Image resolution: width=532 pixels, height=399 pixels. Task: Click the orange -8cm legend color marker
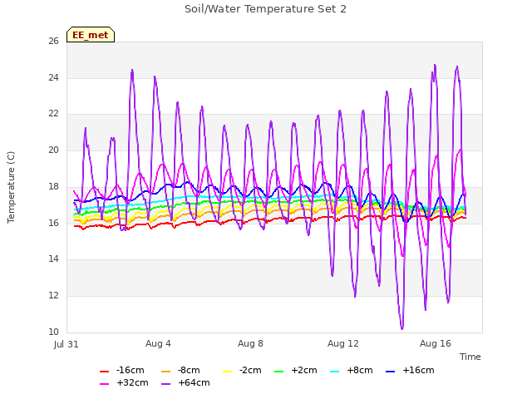[165, 372]
